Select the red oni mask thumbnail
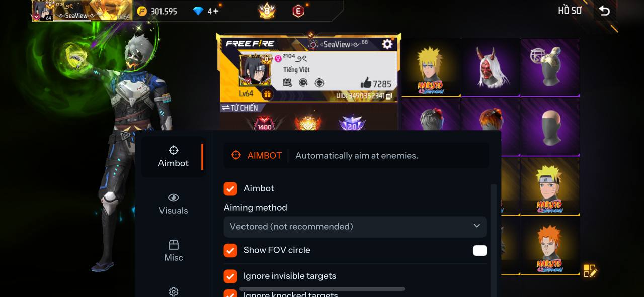This screenshot has width=644, height=297. 491,67
